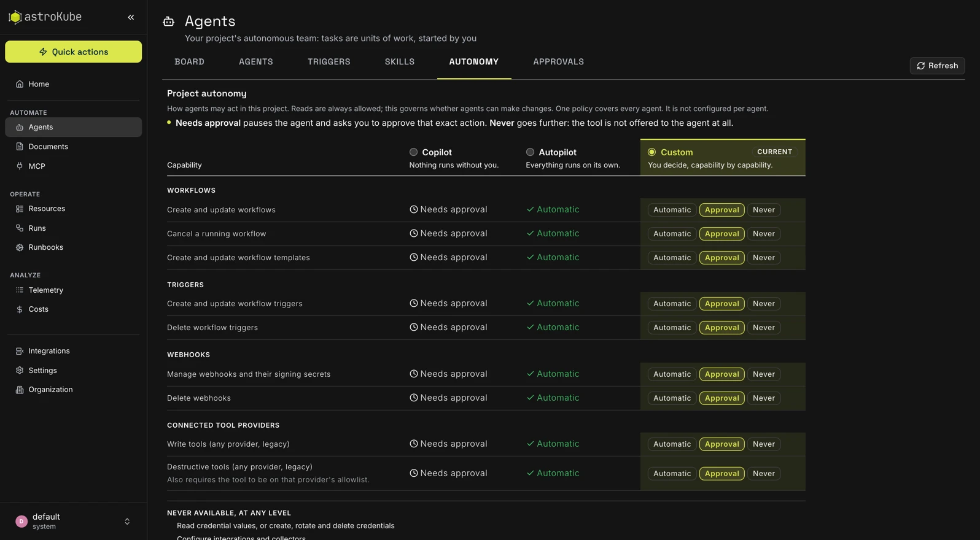Click the Documents icon in sidebar
Image resolution: width=980 pixels, height=540 pixels.
pyautogui.click(x=20, y=147)
